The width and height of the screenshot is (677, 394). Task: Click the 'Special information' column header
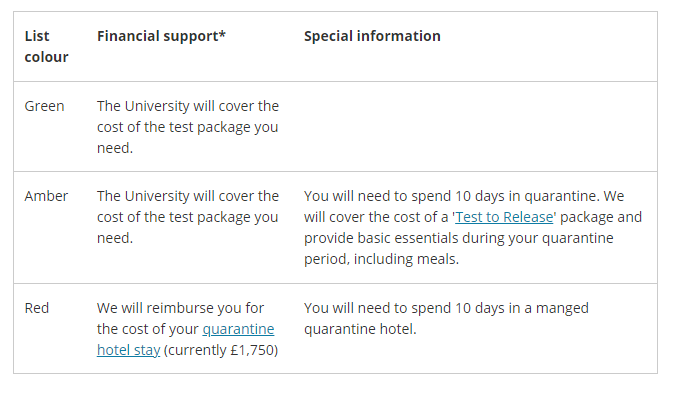tap(372, 36)
